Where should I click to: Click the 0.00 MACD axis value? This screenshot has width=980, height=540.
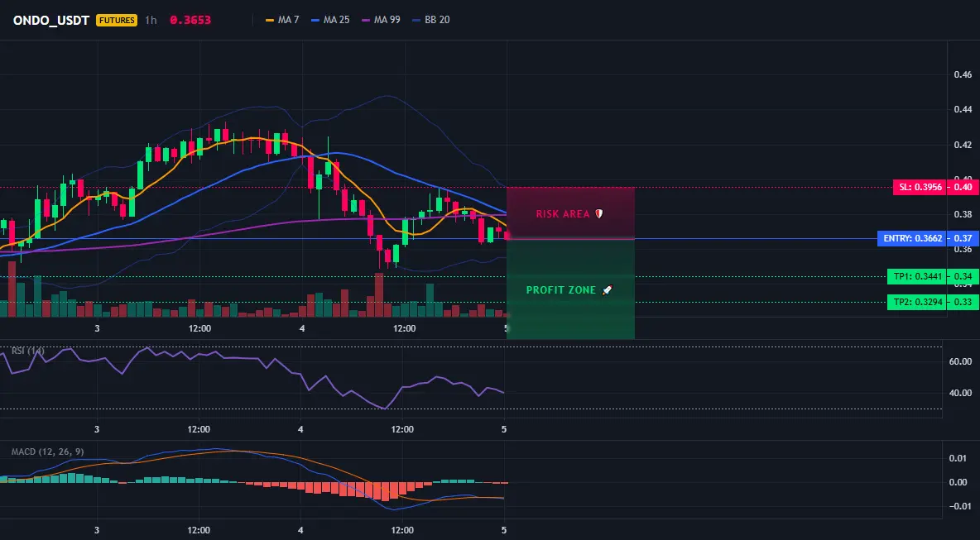958,482
